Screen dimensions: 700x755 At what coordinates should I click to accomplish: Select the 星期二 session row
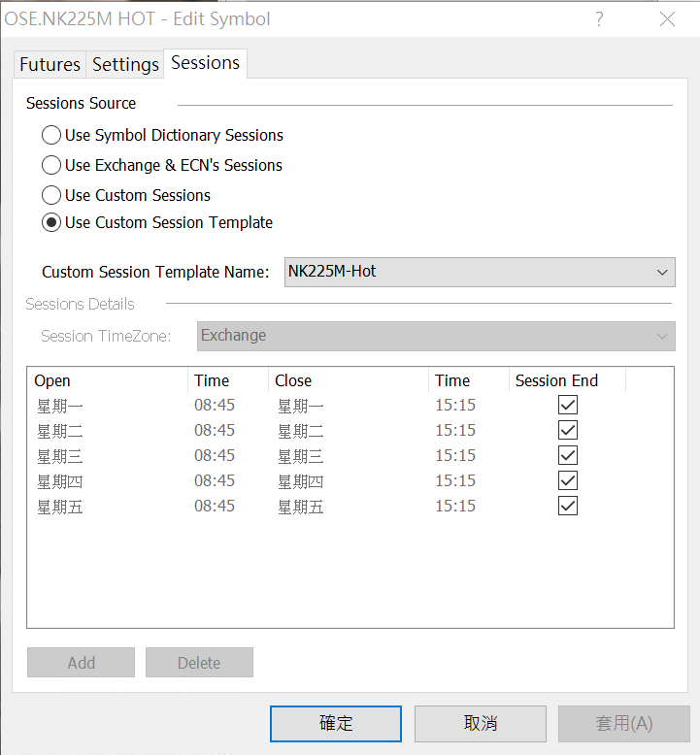[x=60, y=430]
